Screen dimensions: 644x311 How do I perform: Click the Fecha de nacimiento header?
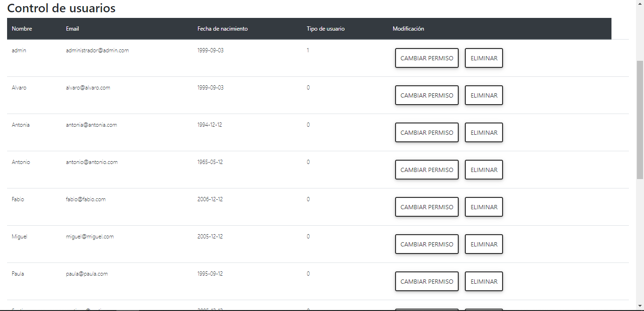click(223, 29)
